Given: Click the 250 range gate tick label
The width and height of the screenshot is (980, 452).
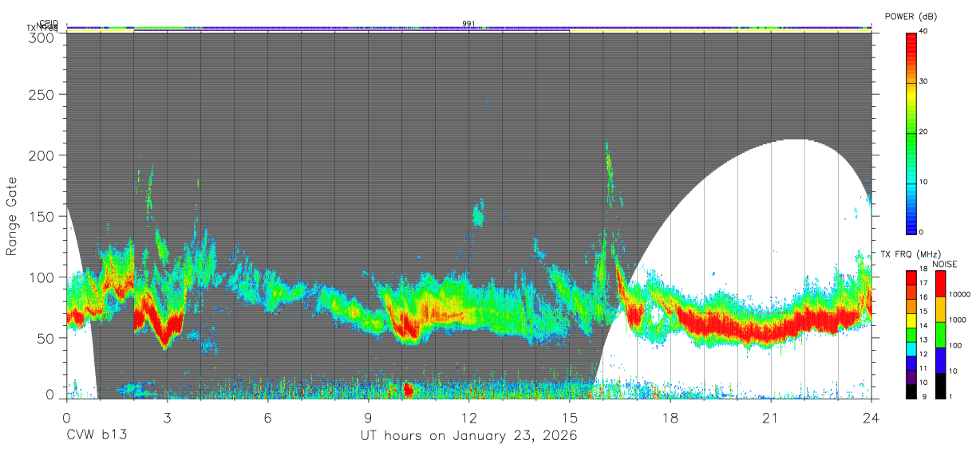Looking at the screenshot, I should click(x=41, y=94).
